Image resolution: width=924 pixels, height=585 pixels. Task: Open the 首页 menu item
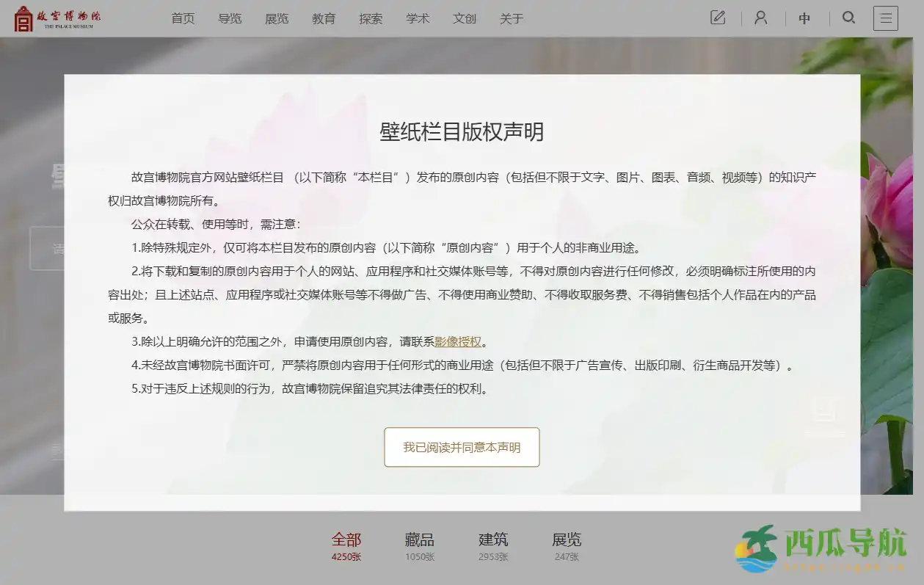(x=183, y=18)
